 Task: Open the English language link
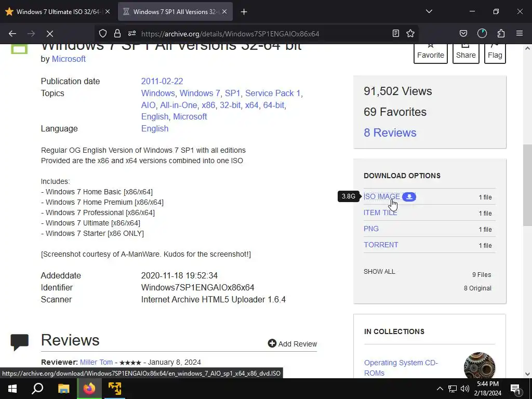click(x=155, y=129)
